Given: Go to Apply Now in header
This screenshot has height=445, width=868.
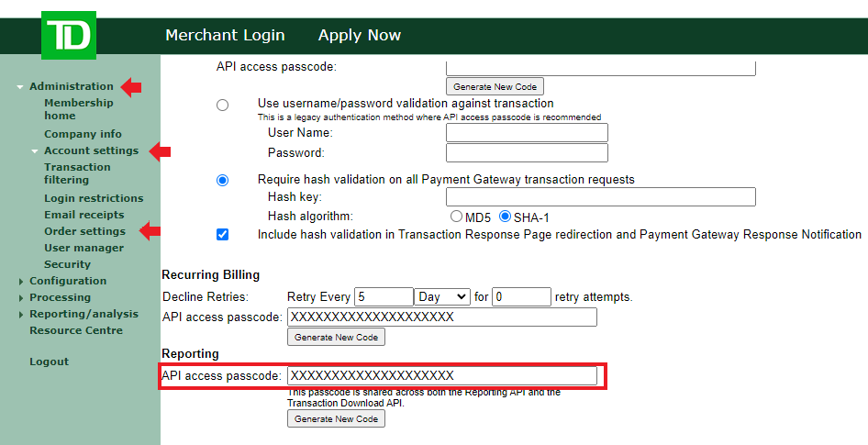Looking at the screenshot, I should pyautogui.click(x=359, y=36).
